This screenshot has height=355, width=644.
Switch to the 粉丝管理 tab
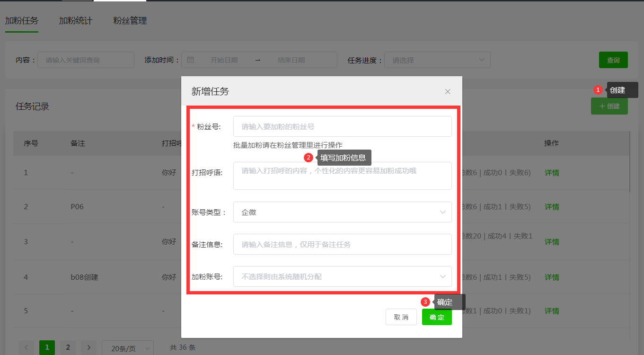point(130,21)
